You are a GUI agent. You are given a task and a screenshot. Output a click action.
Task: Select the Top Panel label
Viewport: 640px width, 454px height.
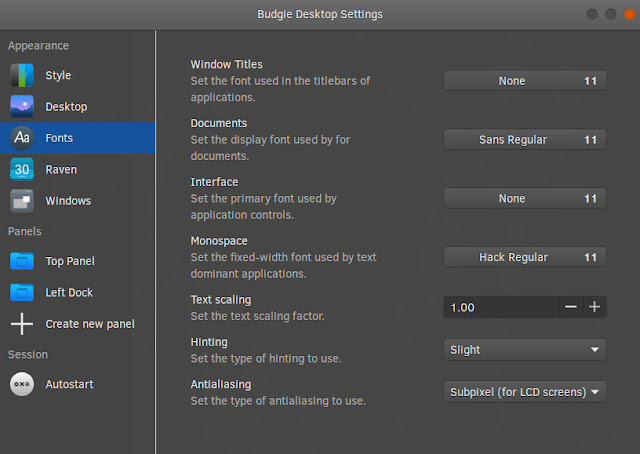70,261
